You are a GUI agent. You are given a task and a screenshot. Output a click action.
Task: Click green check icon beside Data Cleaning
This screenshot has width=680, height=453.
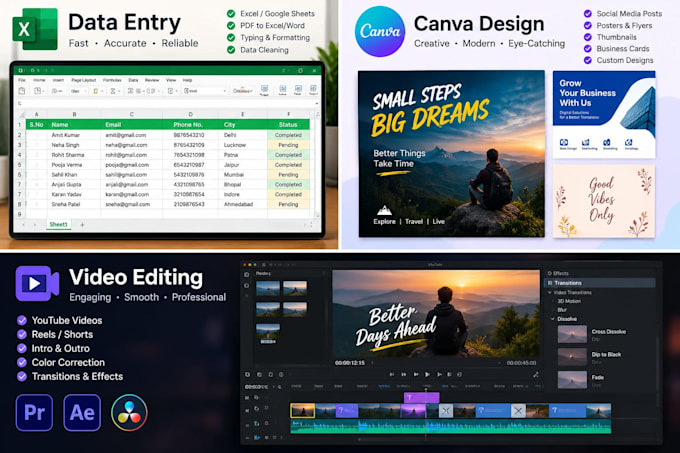coord(231,50)
